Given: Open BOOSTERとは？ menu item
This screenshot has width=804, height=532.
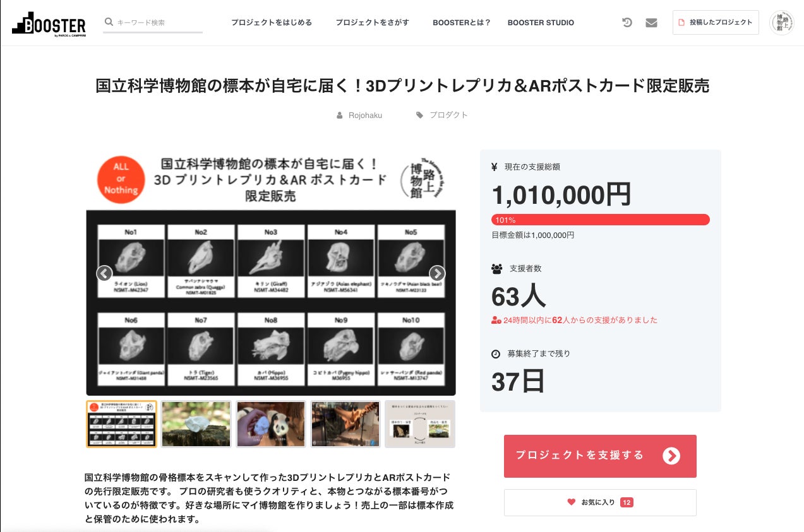Looking at the screenshot, I should [462, 23].
